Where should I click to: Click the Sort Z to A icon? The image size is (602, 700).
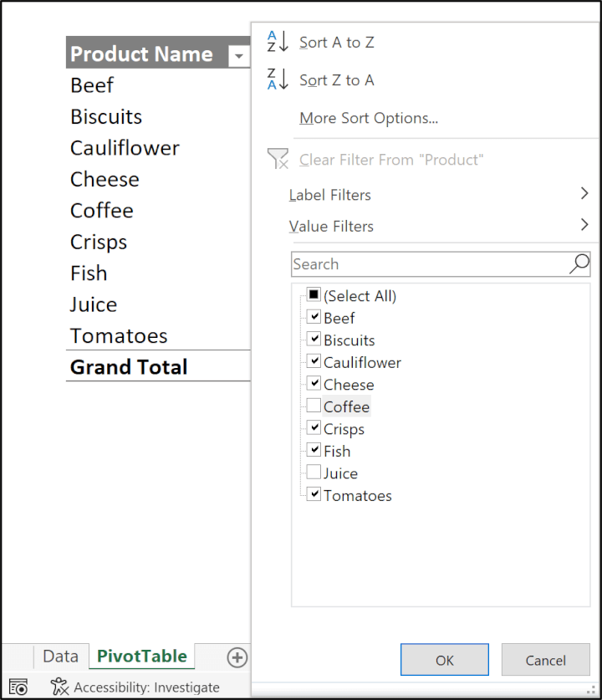pos(276,80)
